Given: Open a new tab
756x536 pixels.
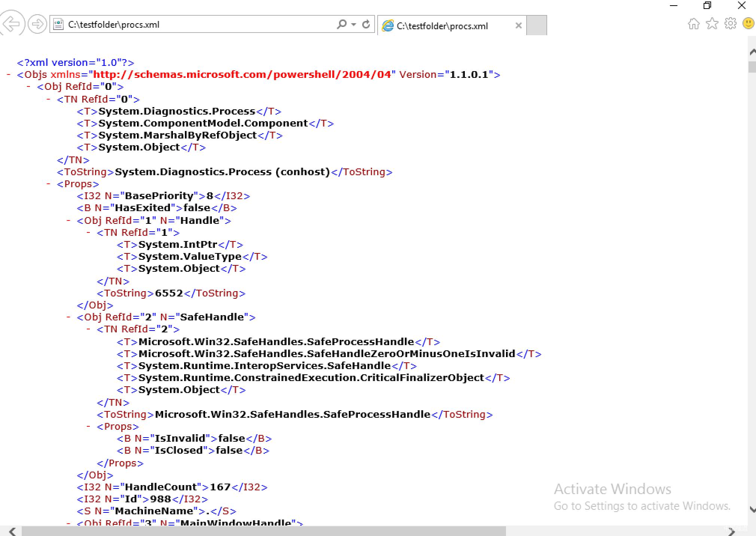Looking at the screenshot, I should point(536,25).
